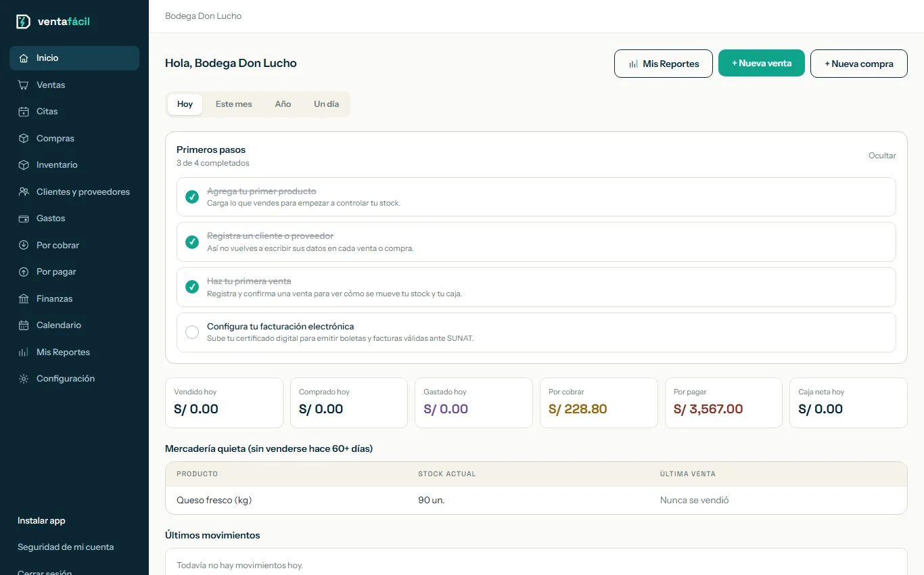Click the Inicio home icon
The width and height of the screenshot is (924, 575).
[x=24, y=58]
